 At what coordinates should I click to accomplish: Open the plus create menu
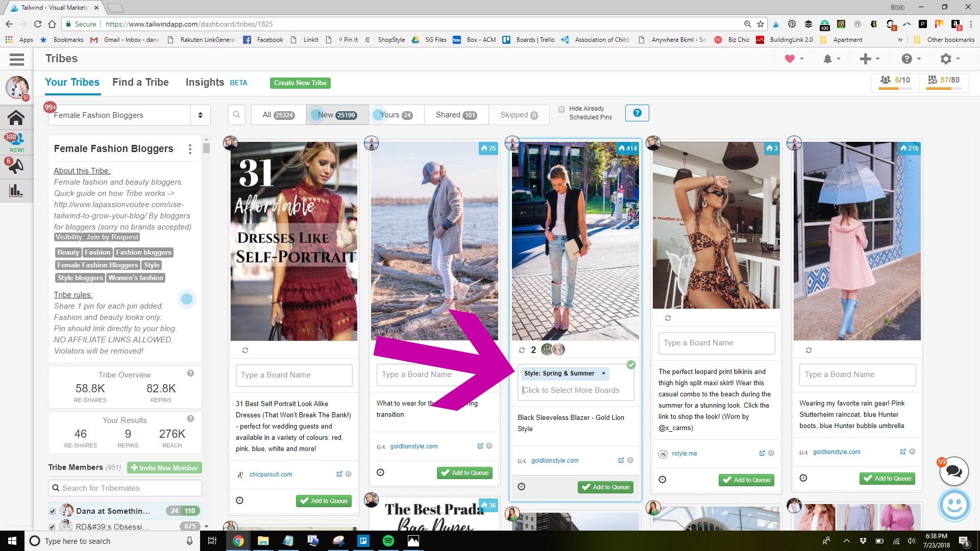coord(869,59)
